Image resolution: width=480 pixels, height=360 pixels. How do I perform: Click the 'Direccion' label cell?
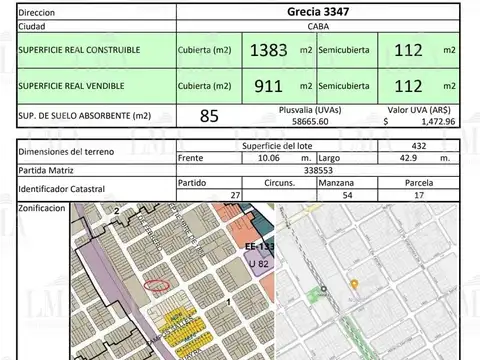(96, 12)
